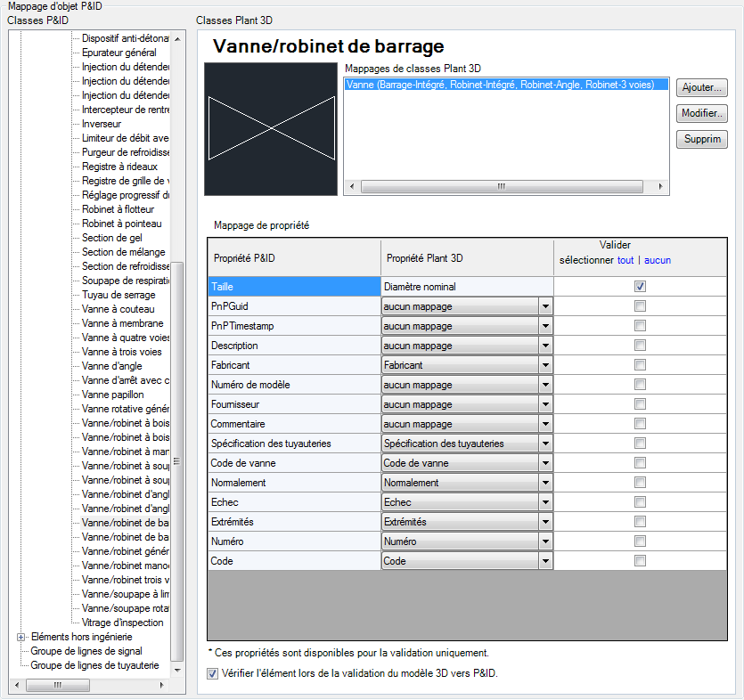Select Groupe de lignes de signal
The width and height of the screenshot is (744, 700).
tap(86, 651)
